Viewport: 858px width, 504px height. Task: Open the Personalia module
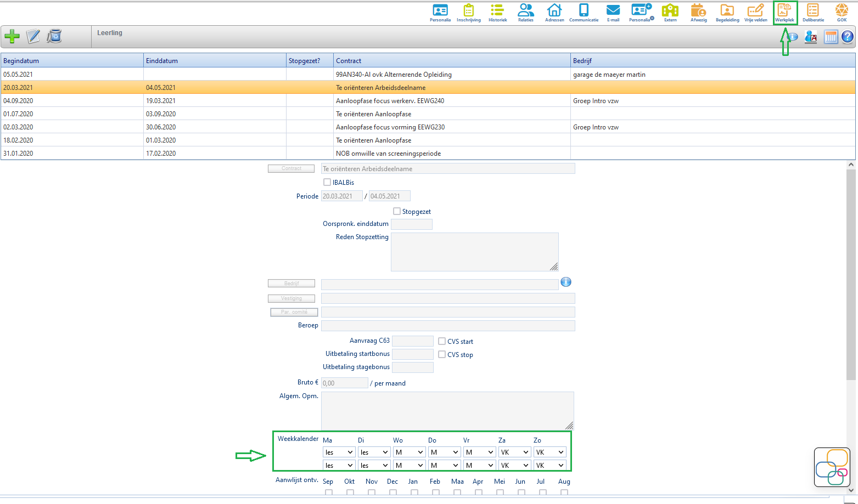(x=440, y=13)
